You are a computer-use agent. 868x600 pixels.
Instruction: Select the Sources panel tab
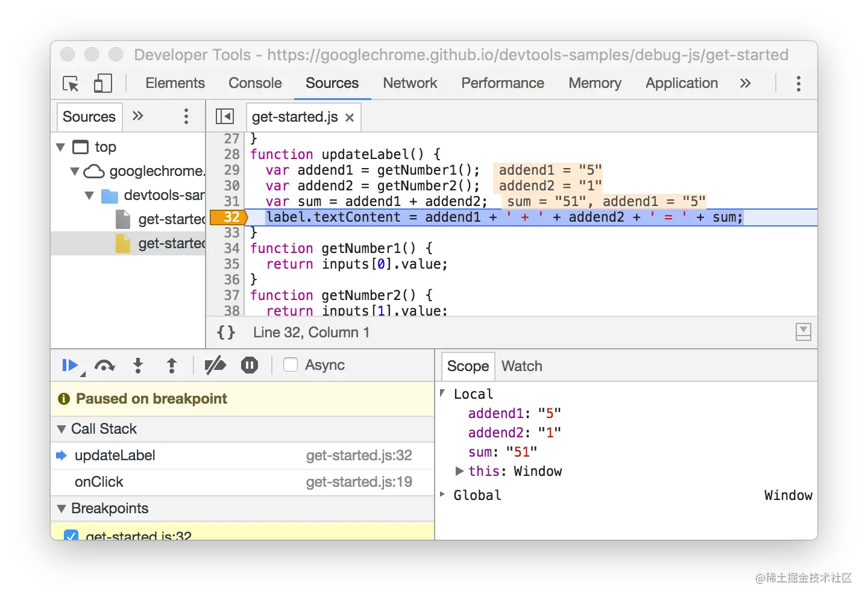click(x=332, y=83)
